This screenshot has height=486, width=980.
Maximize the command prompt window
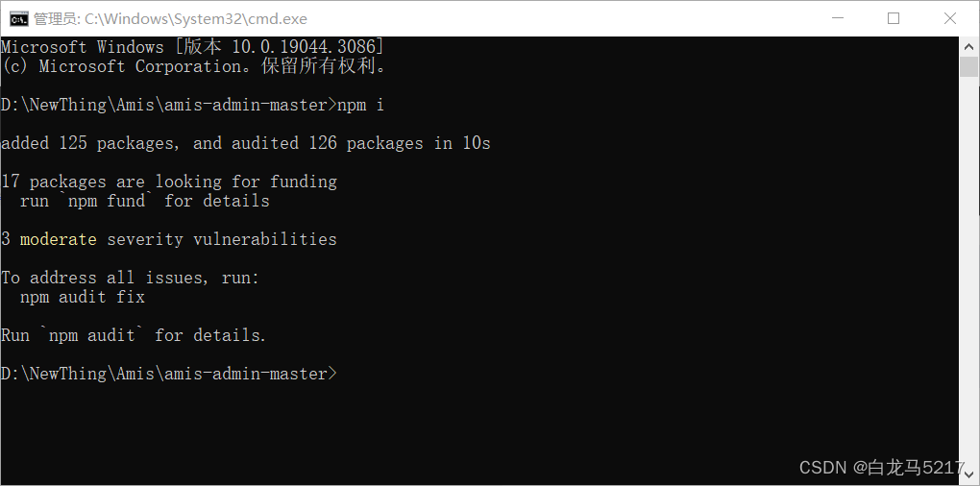click(894, 19)
